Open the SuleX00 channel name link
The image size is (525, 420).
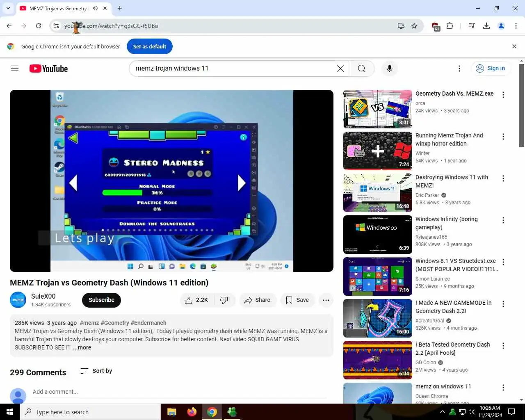click(x=43, y=296)
